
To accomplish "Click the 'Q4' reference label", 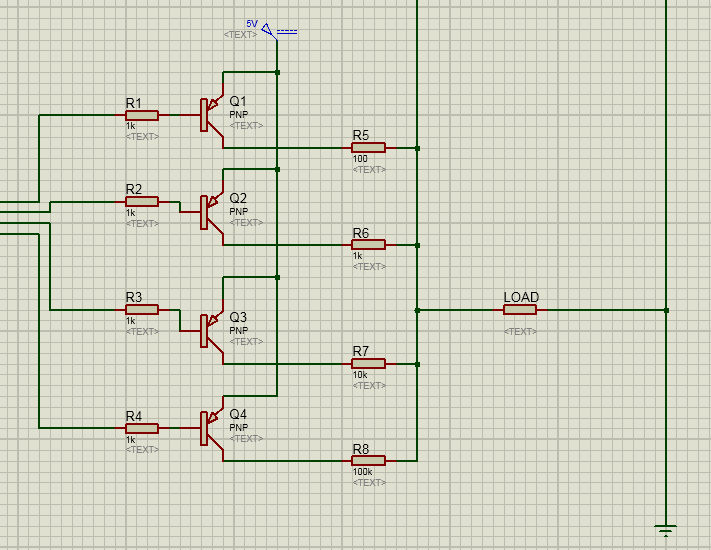I will coord(238,414).
